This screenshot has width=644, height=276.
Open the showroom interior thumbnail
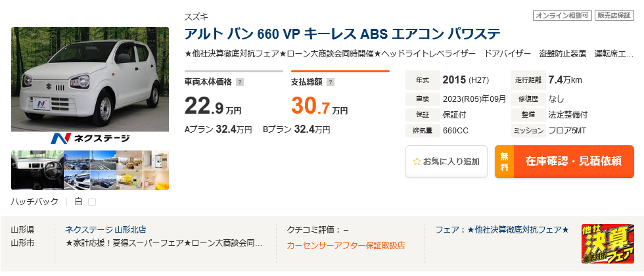click(142, 170)
